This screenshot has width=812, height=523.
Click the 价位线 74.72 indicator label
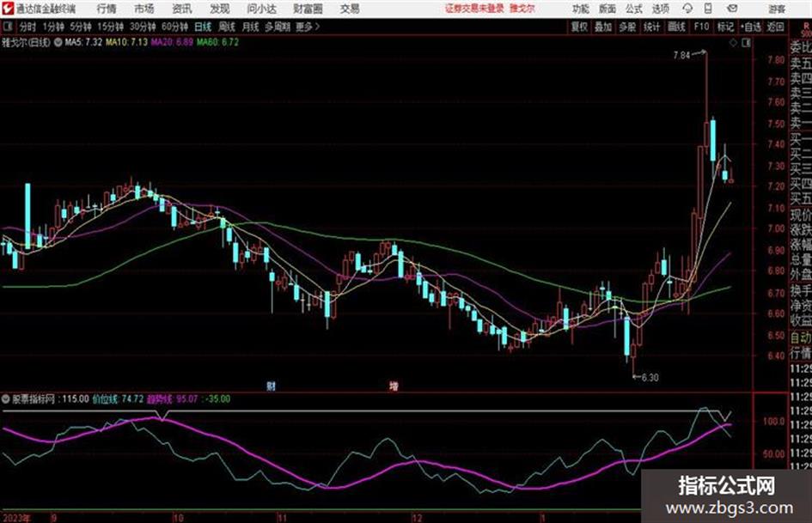pyautogui.click(x=118, y=399)
